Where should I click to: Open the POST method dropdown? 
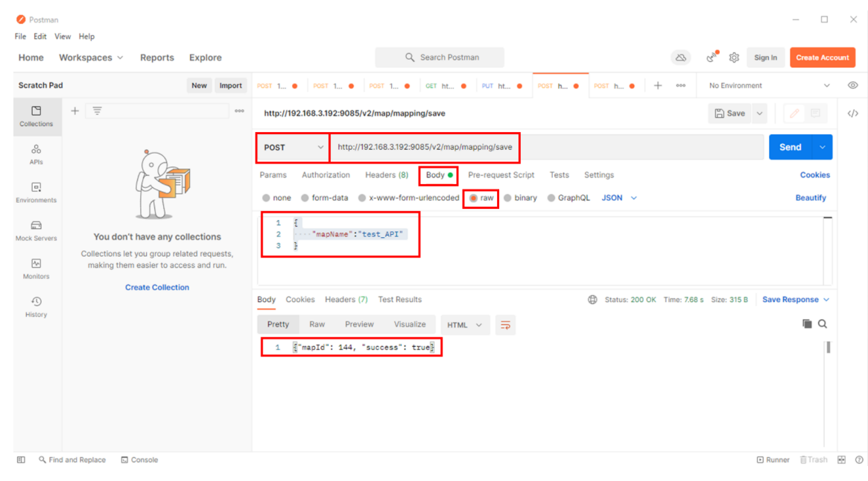pos(294,148)
